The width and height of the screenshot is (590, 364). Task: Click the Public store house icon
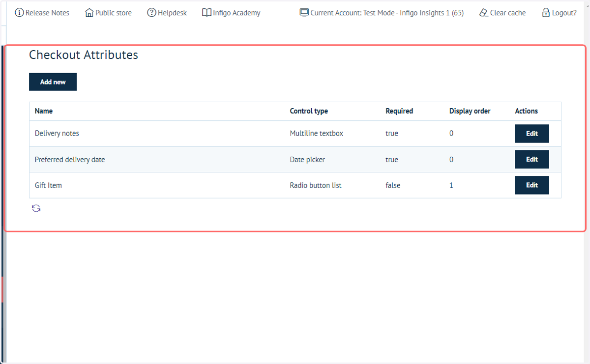(x=89, y=13)
